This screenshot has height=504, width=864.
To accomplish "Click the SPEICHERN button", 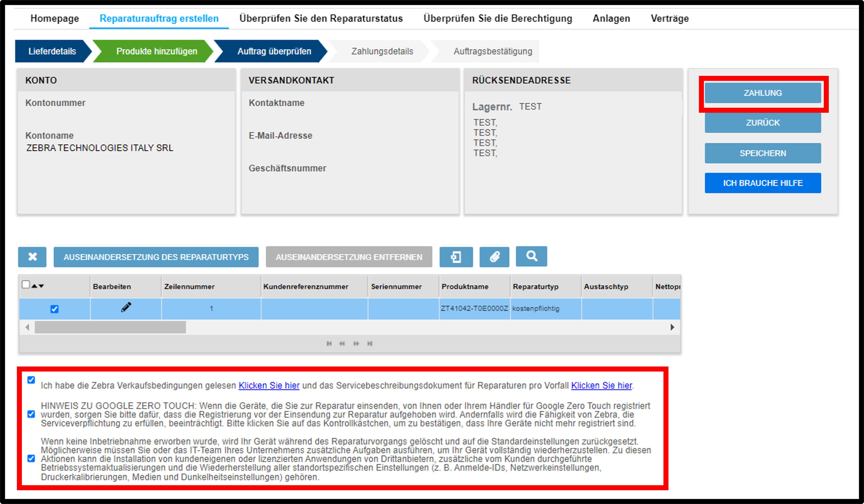I will click(x=763, y=153).
